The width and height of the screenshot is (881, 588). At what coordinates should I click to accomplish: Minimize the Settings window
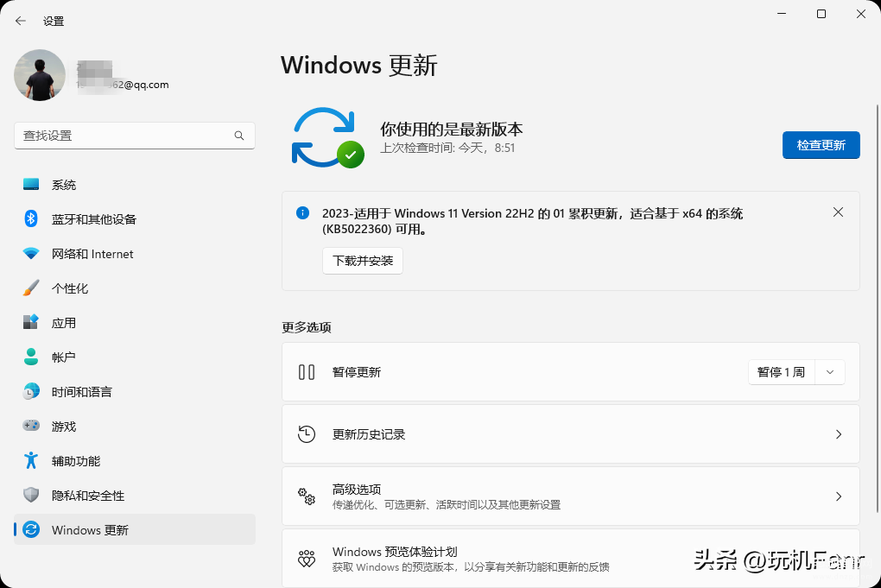782,14
